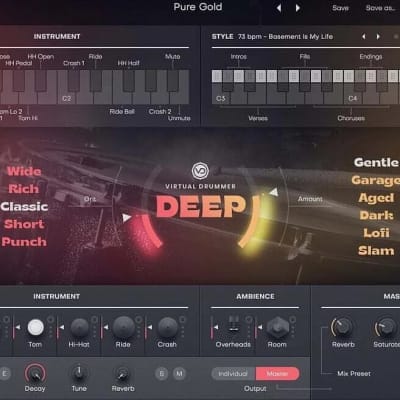Image resolution: width=400 pixels, height=400 pixels.
Task: Click the Overheads volume fader handle
Action: pos(216,327)
